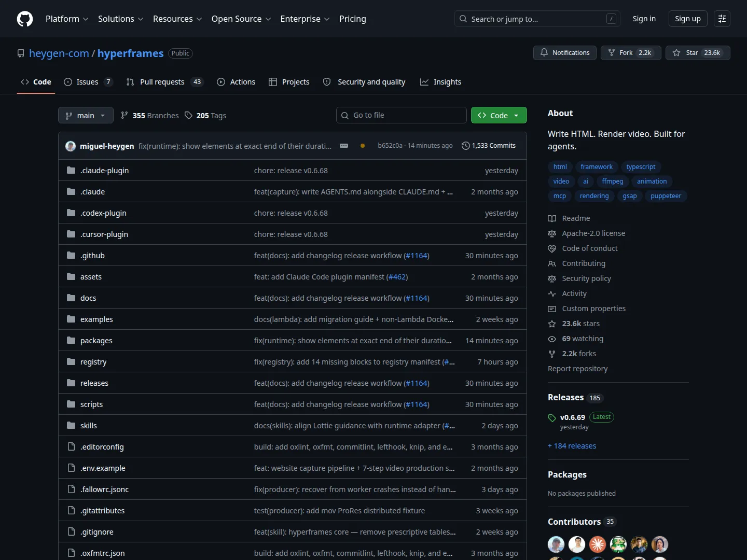Switch to the Projects tab
747x560 pixels.
(289, 82)
